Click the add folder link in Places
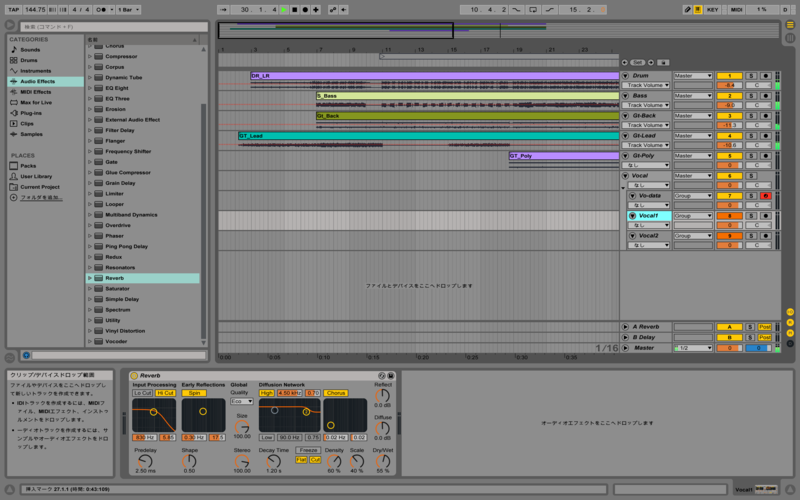Image resolution: width=800 pixels, height=500 pixels. click(x=41, y=197)
